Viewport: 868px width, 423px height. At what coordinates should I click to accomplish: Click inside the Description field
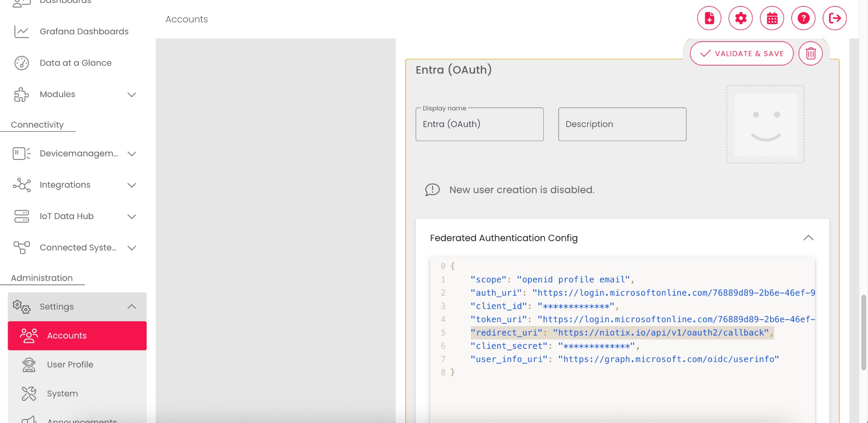pyautogui.click(x=621, y=124)
